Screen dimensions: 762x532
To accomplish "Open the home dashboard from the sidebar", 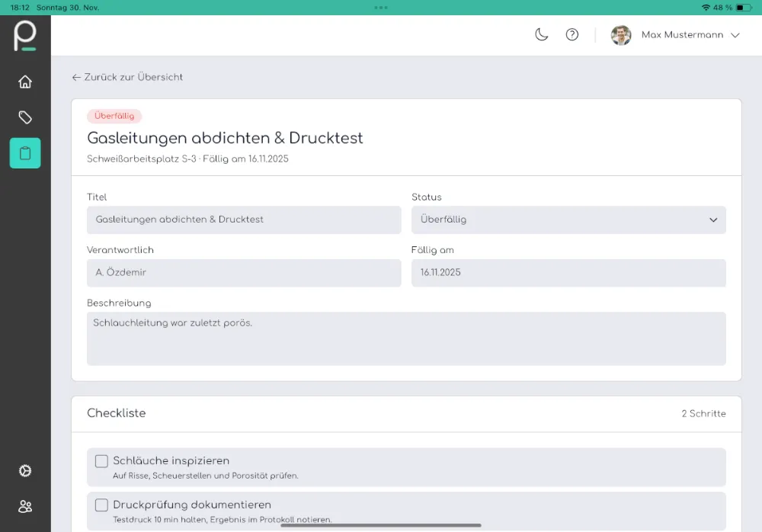I will 25,82.
